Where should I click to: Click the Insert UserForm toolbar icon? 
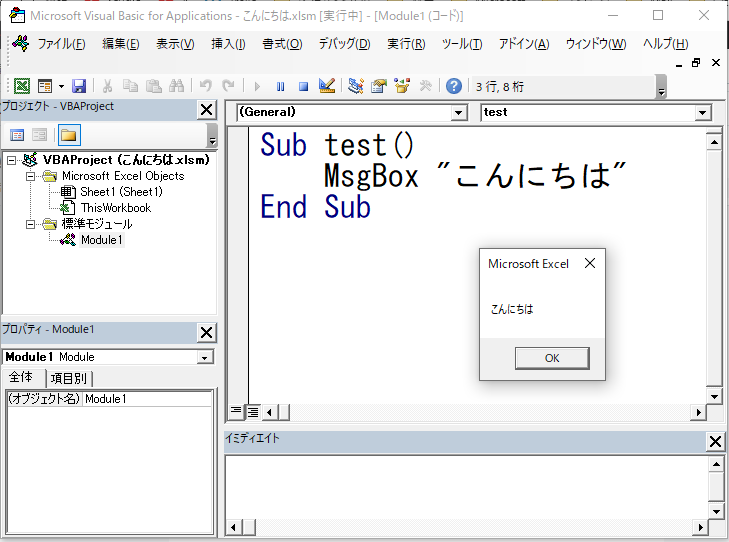(45, 86)
